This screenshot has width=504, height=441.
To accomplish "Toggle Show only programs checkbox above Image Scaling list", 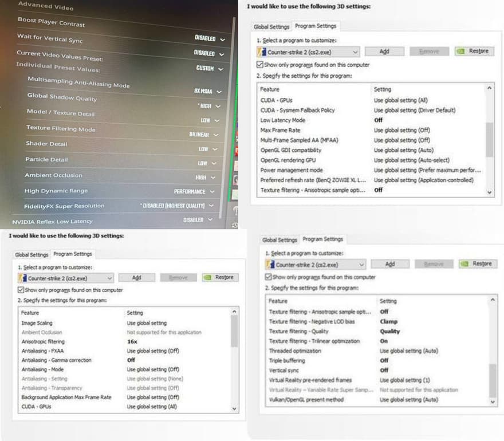I will [x=21, y=290].
